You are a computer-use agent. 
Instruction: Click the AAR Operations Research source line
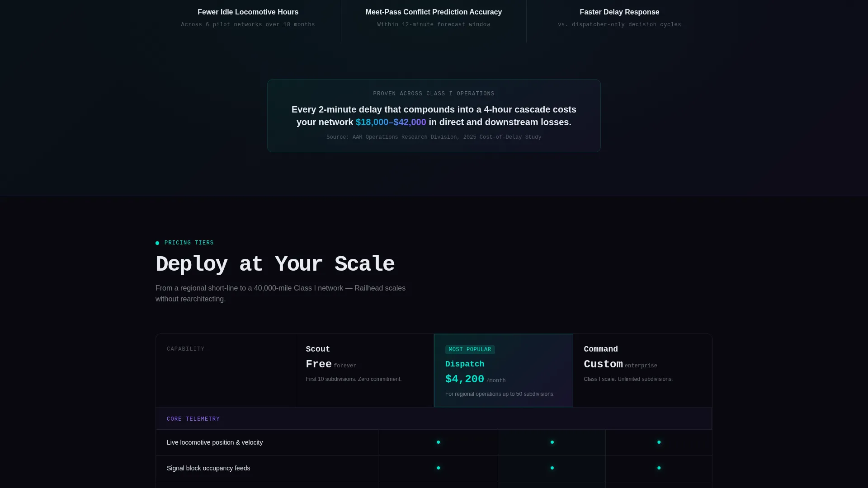(x=434, y=137)
